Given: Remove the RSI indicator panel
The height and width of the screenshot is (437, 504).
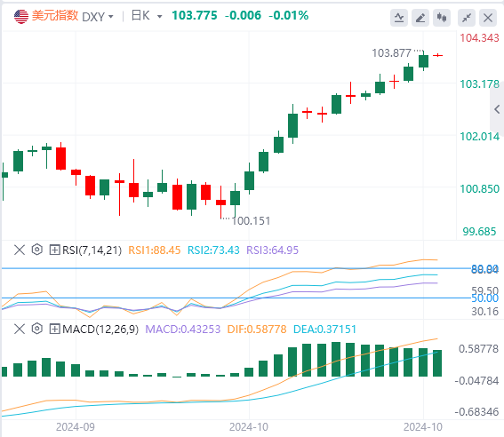Looking at the screenshot, I should coord(20,250).
